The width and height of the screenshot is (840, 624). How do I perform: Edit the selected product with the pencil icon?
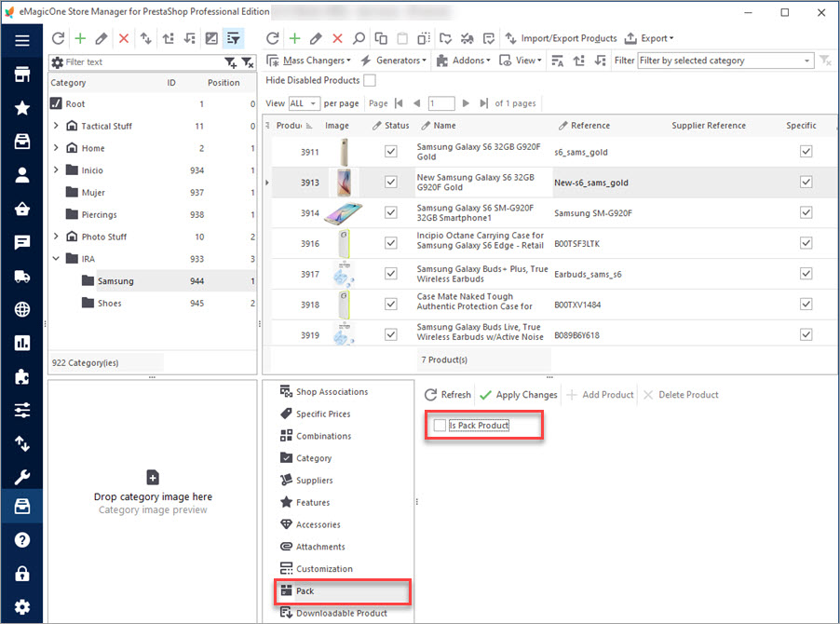pyautogui.click(x=316, y=38)
